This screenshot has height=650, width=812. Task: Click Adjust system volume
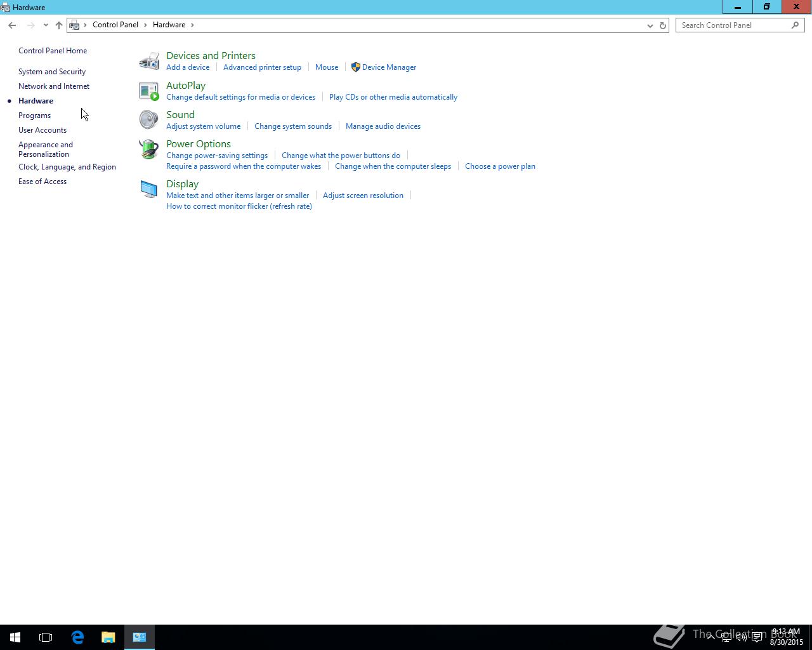pos(203,126)
